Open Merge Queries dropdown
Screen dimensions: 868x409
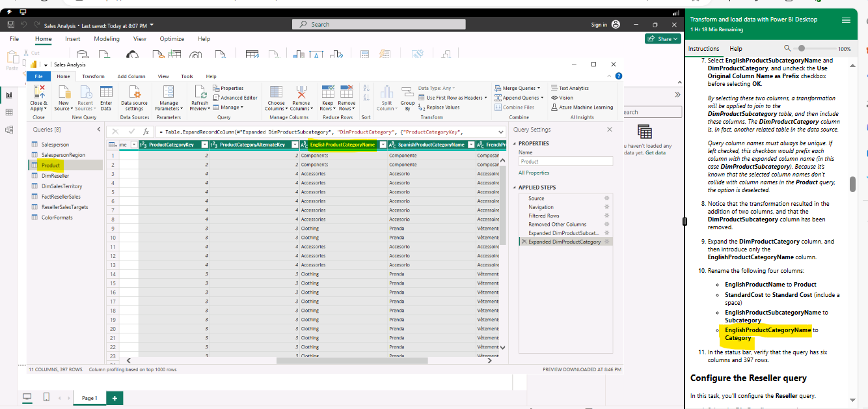[516, 88]
